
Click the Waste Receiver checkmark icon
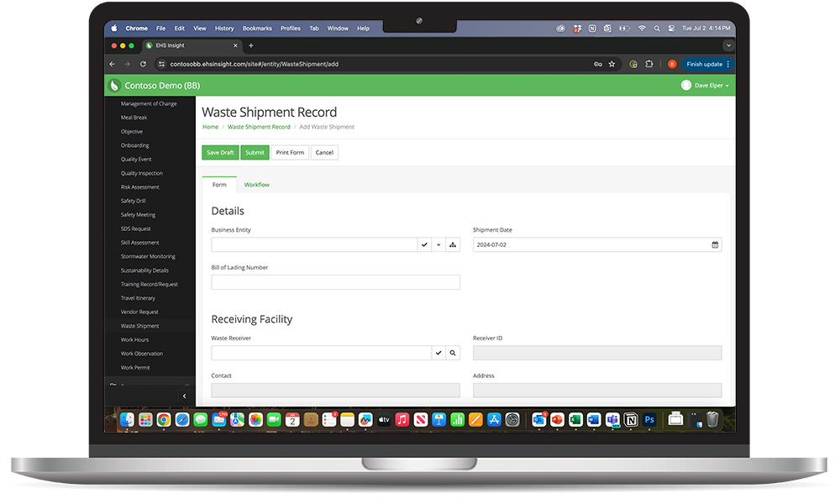pos(438,353)
